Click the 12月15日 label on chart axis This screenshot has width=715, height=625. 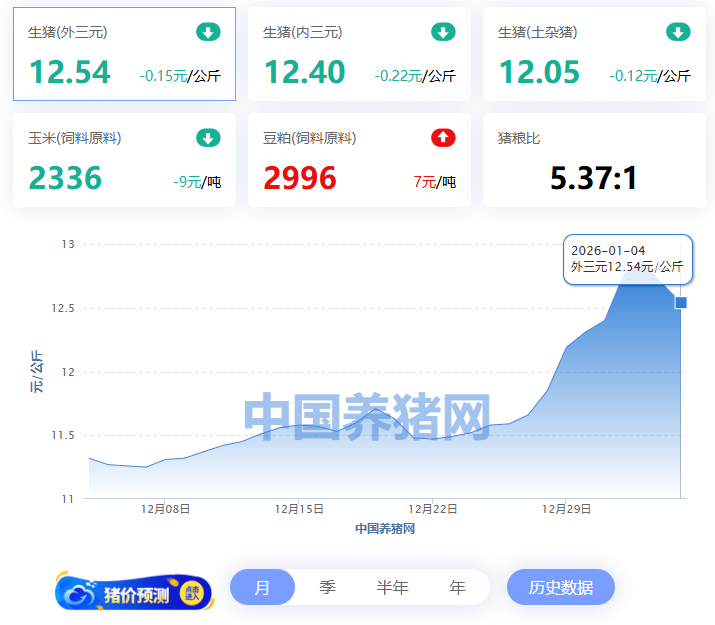299,509
